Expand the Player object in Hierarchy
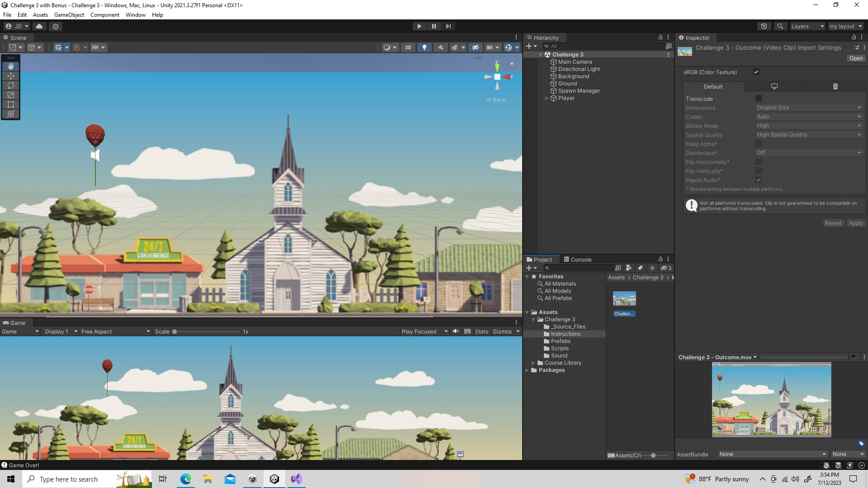The height and width of the screenshot is (488, 868). click(547, 98)
